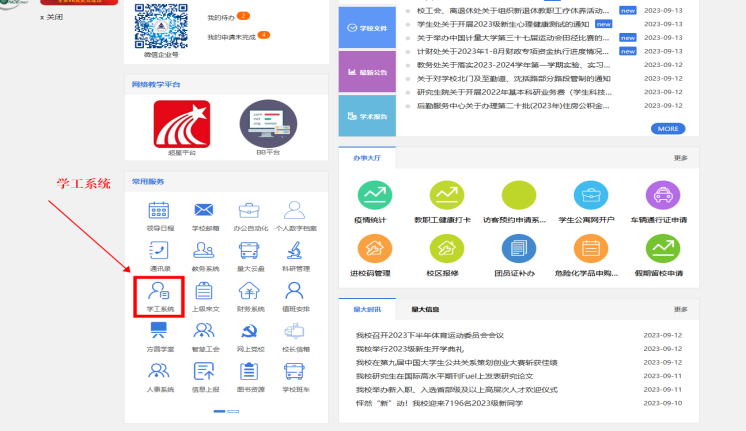
Task: Open the 图书资源 clipboard icon
Action: point(249,372)
